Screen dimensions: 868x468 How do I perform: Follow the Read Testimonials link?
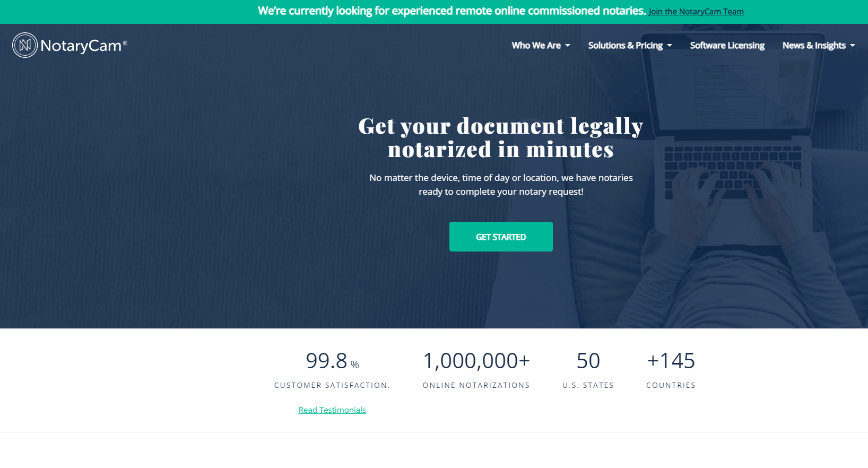pyautogui.click(x=332, y=410)
